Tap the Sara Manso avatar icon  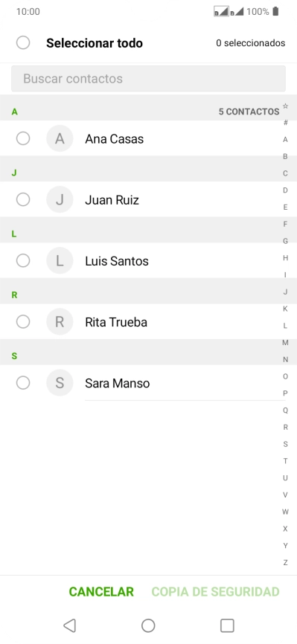point(60,383)
